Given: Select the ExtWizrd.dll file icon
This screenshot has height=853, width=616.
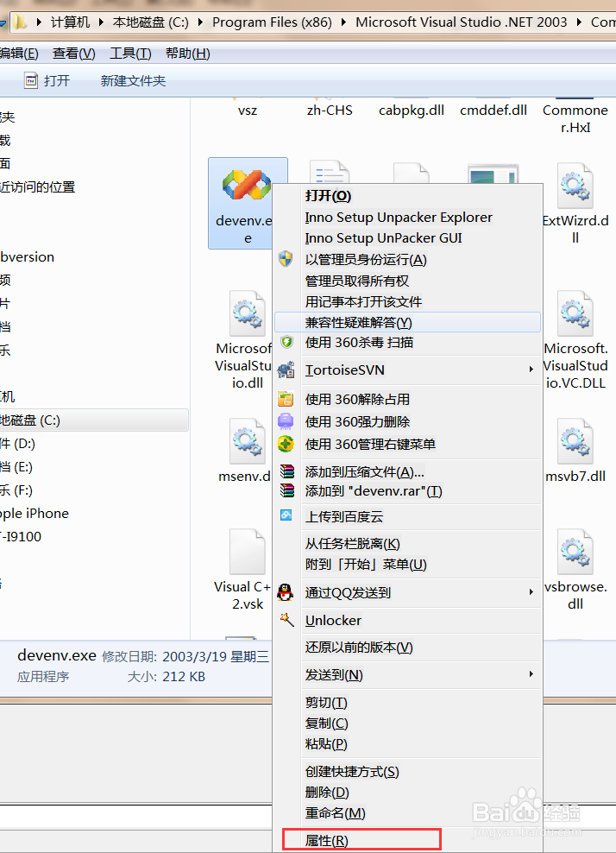Looking at the screenshot, I should click(x=575, y=186).
